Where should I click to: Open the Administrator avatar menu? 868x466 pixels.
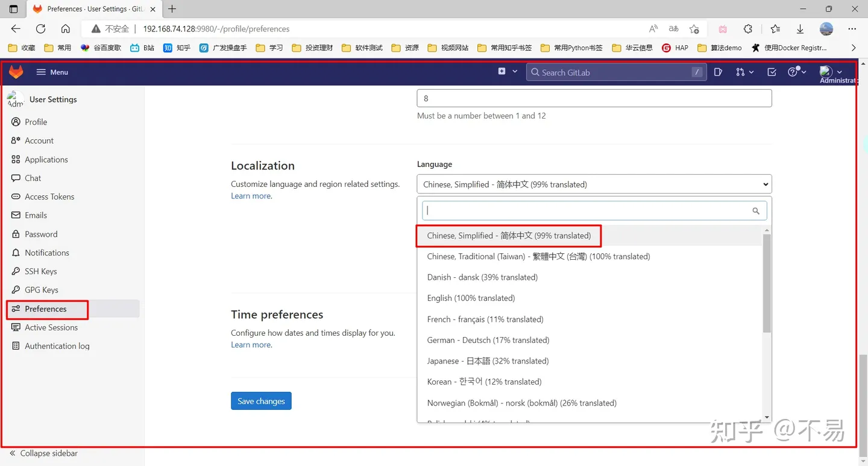[831, 72]
